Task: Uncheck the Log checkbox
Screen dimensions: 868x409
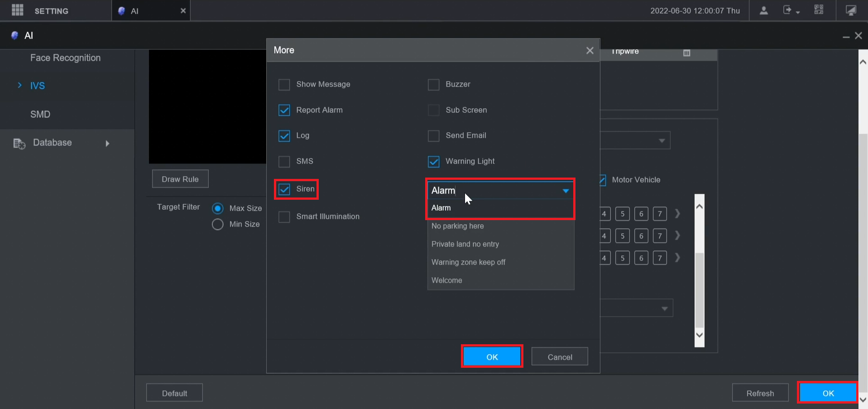Action: 284,136
